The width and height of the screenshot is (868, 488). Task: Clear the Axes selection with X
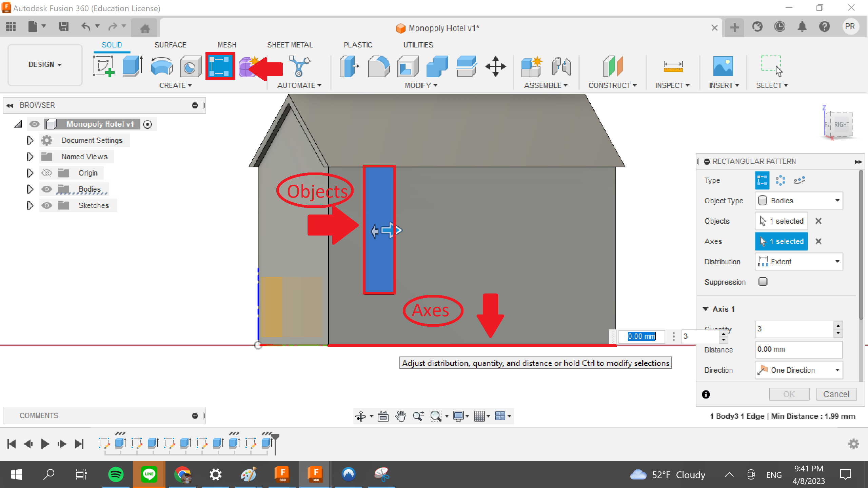point(818,241)
